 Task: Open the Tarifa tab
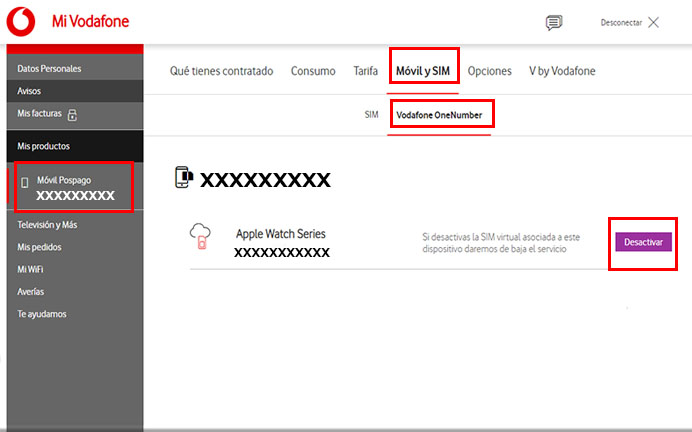(x=365, y=71)
